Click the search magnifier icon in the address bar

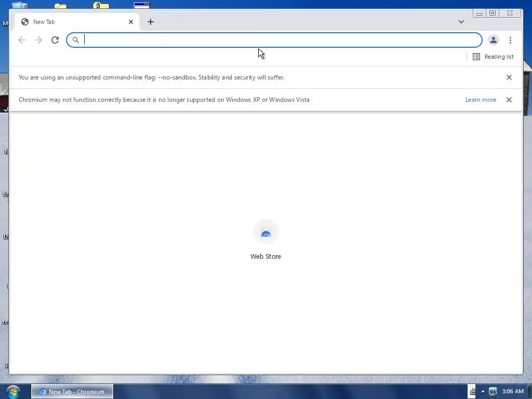tap(76, 40)
